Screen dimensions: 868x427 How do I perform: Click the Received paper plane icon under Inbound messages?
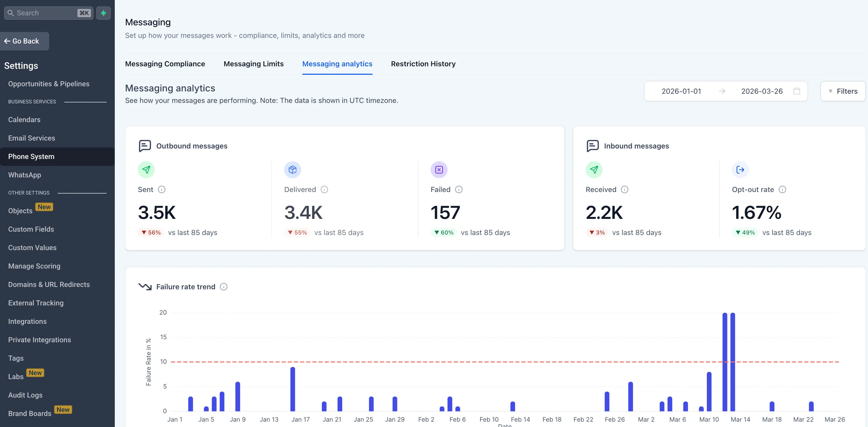tap(594, 170)
